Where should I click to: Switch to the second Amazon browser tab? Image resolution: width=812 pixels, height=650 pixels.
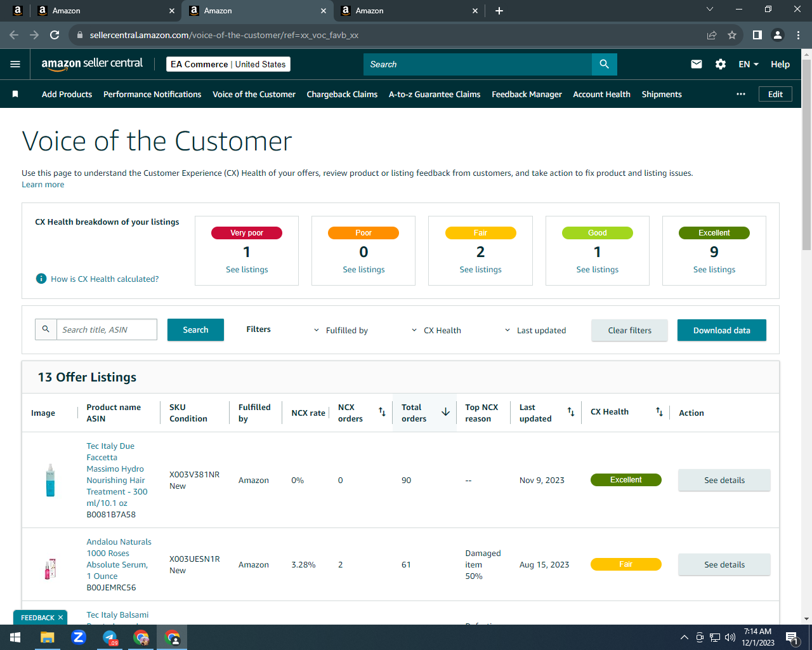pos(257,11)
